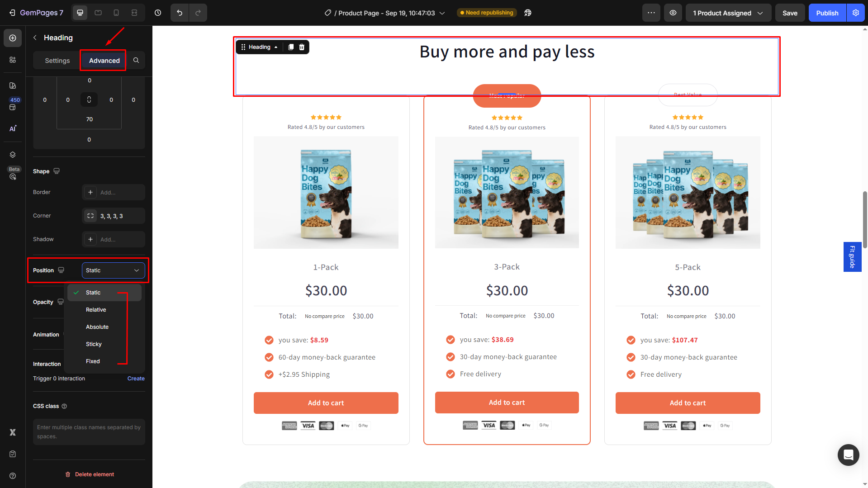Open search in the Heading panel
Image resolution: width=868 pixels, height=488 pixels.
[136, 60]
